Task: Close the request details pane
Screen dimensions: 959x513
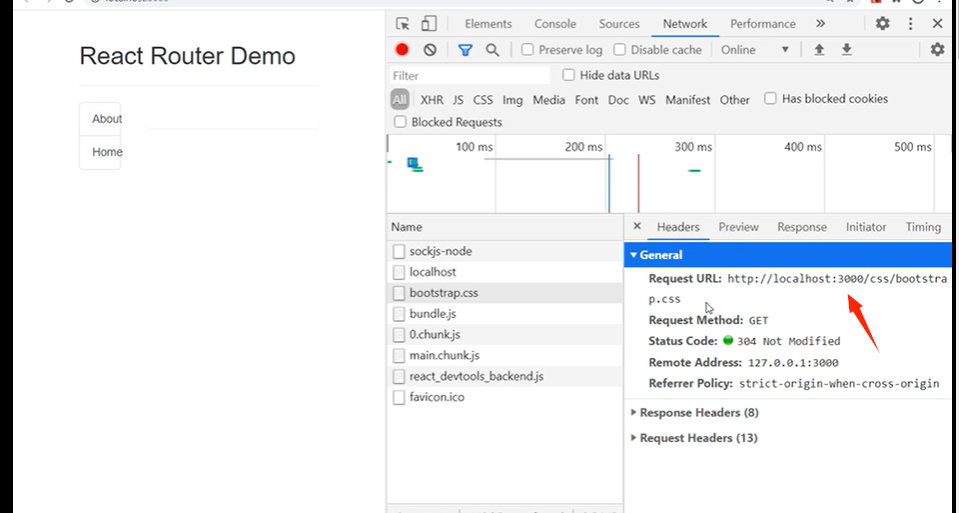Action: [637, 226]
